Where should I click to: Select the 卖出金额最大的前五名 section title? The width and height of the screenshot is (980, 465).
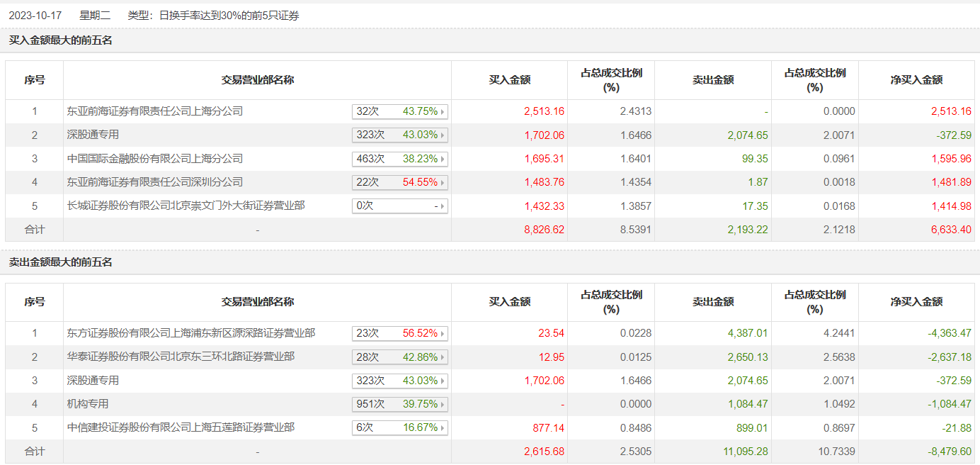tap(60, 262)
